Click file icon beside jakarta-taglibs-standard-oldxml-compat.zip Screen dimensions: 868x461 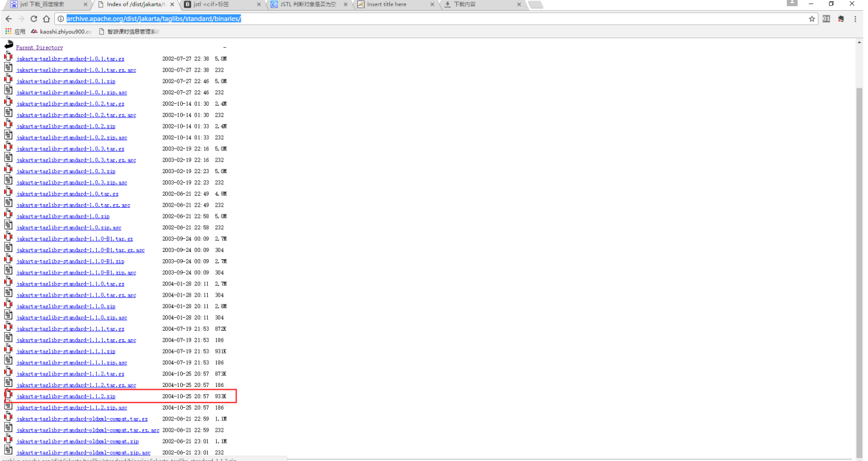tap(8, 439)
